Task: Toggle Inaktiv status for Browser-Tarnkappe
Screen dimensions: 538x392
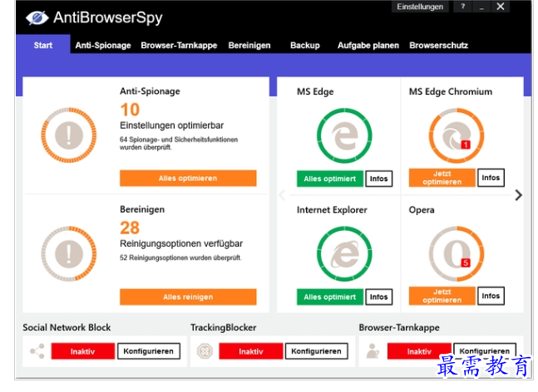Action: (x=419, y=351)
